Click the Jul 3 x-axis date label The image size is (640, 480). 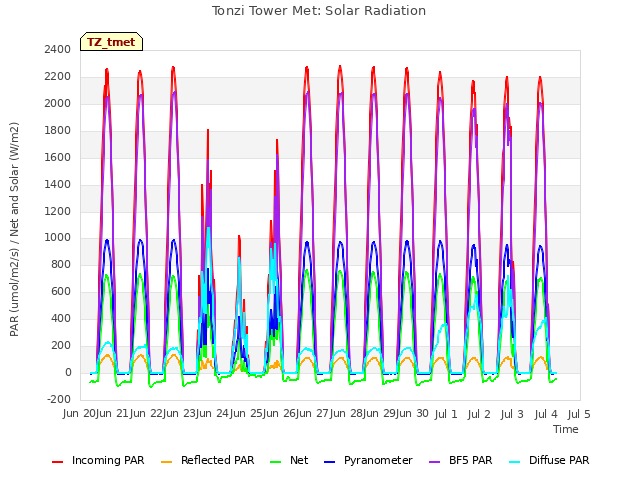[x=512, y=414]
